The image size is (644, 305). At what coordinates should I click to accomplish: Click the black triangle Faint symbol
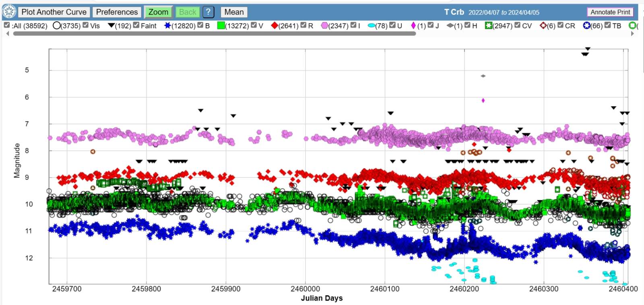click(x=111, y=26)
